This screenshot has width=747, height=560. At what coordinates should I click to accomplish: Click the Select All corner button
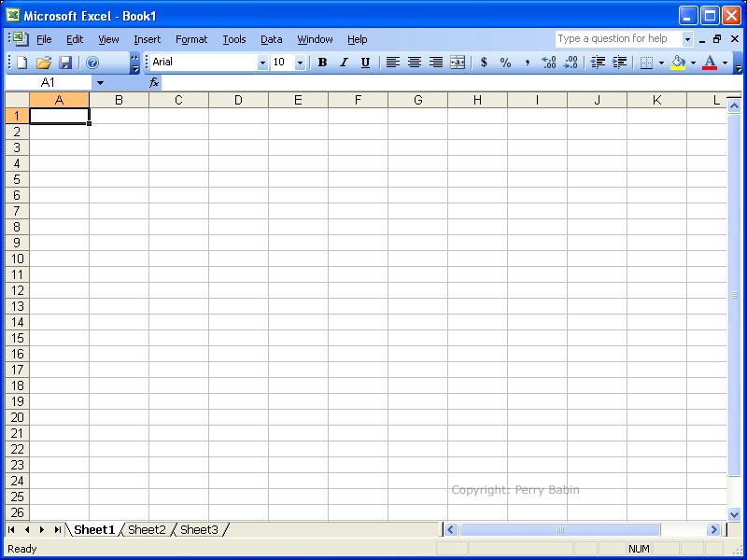17,100
